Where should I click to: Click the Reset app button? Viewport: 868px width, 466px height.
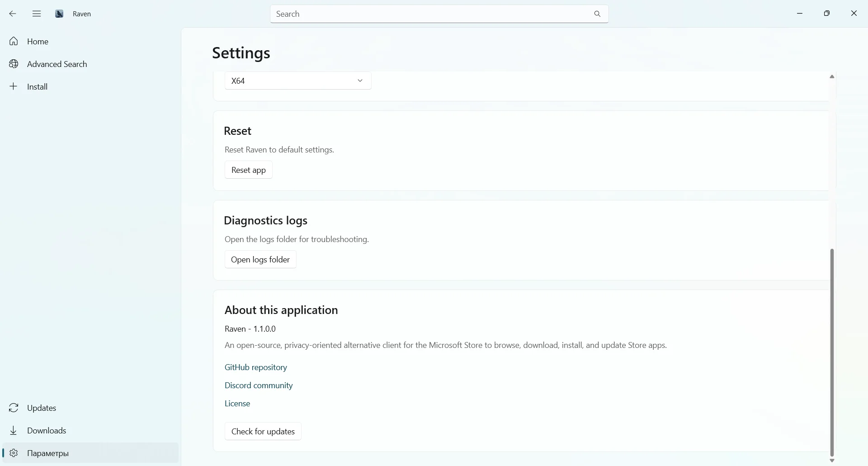(x=249, y=170)
